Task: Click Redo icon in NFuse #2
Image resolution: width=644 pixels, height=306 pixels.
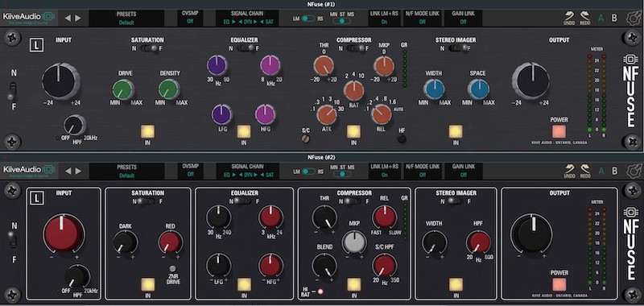Action: pyautogui.click(x=585, y=170)
